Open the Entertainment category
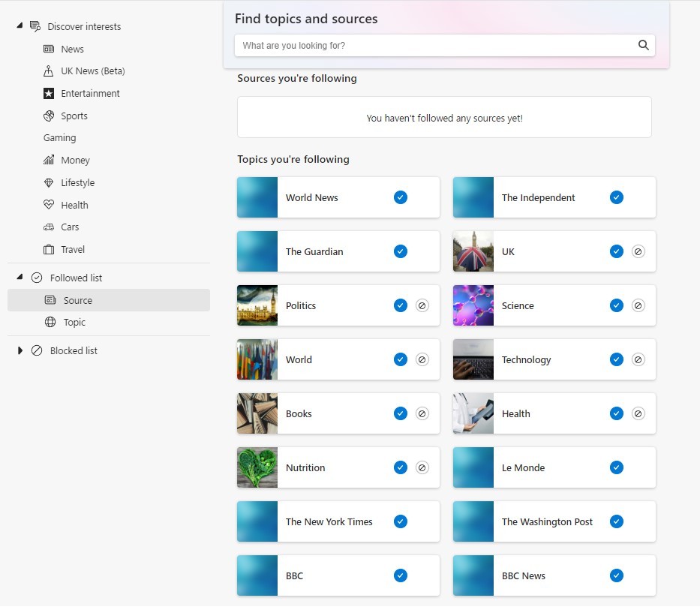Screen dimensions: 700x610 click(x=90, y=93)
